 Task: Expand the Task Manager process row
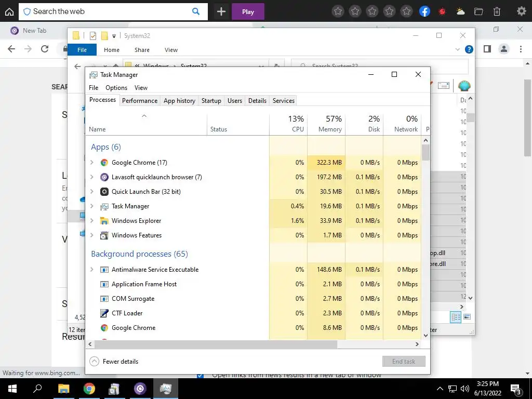coord(91,206)
